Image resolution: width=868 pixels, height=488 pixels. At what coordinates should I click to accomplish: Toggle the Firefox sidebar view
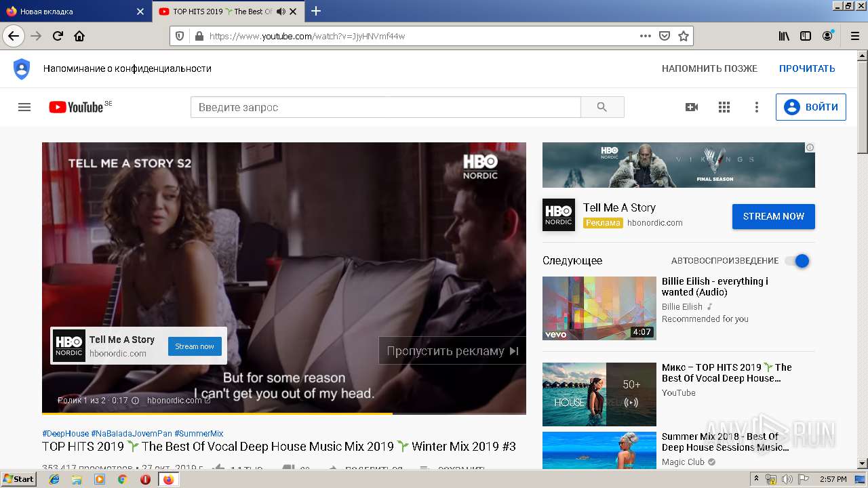coord(806,36)
